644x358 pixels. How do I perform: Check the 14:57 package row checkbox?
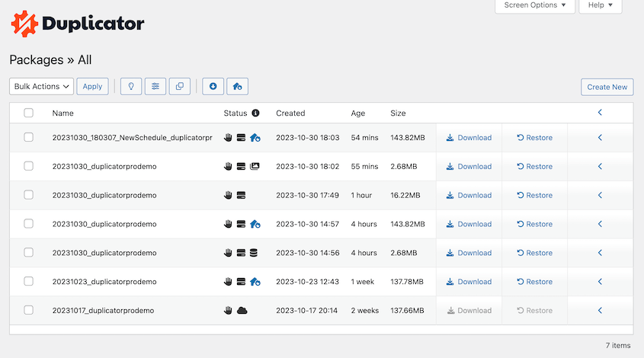28,223
